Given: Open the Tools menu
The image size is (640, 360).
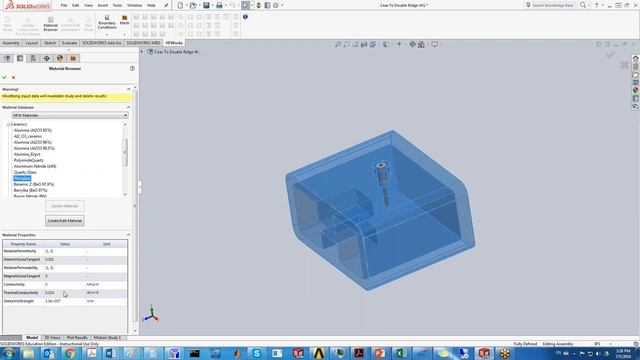Looking at the screenshot, I should (x=117, y=5).
